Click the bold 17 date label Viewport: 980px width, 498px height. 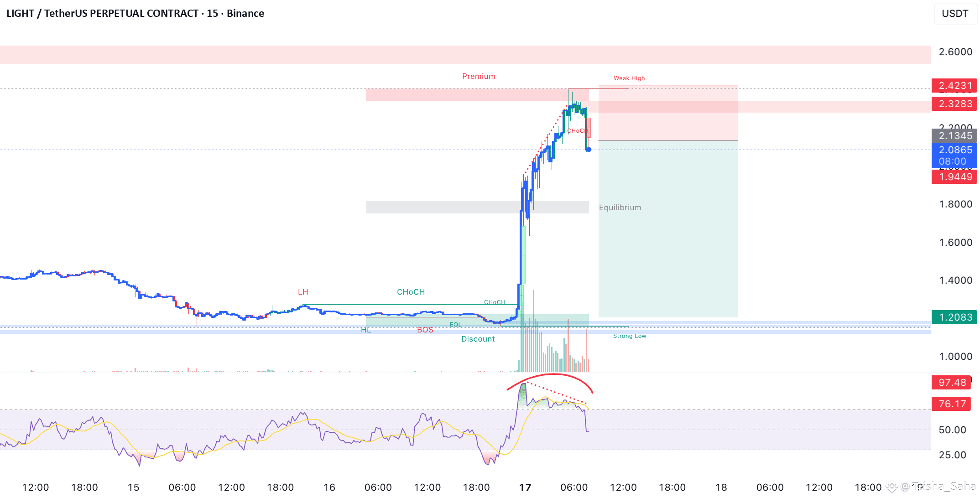525,488
